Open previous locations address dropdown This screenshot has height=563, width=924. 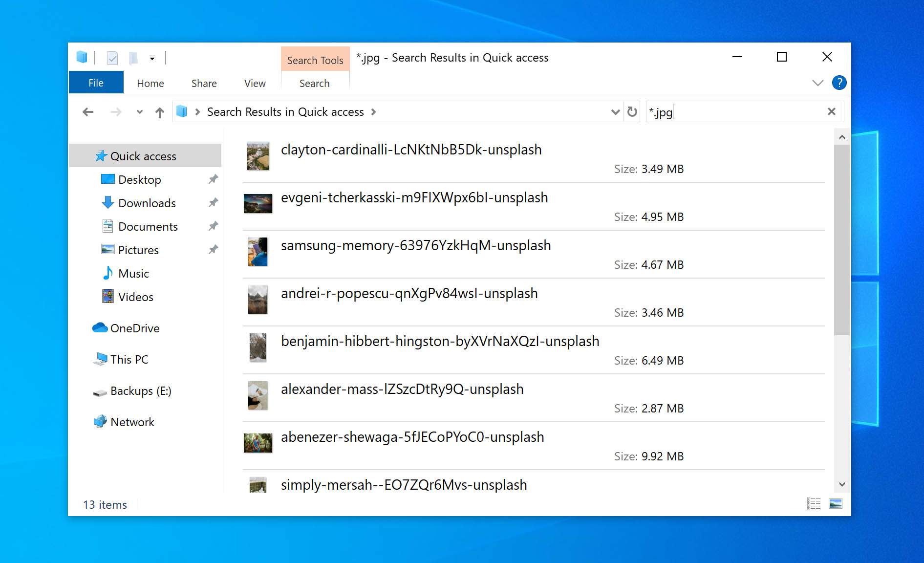tap(615, 112)
